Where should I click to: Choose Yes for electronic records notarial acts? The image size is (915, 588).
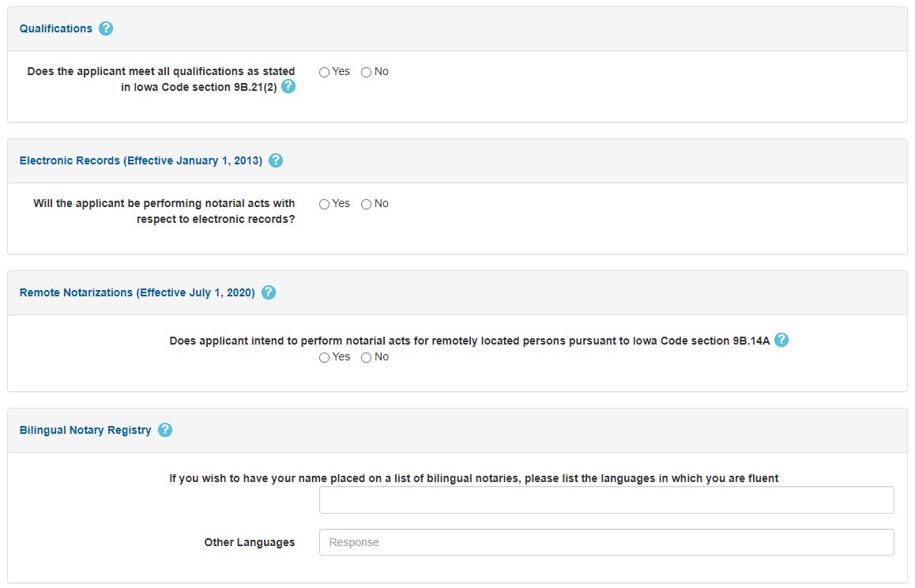coord(325,204)
